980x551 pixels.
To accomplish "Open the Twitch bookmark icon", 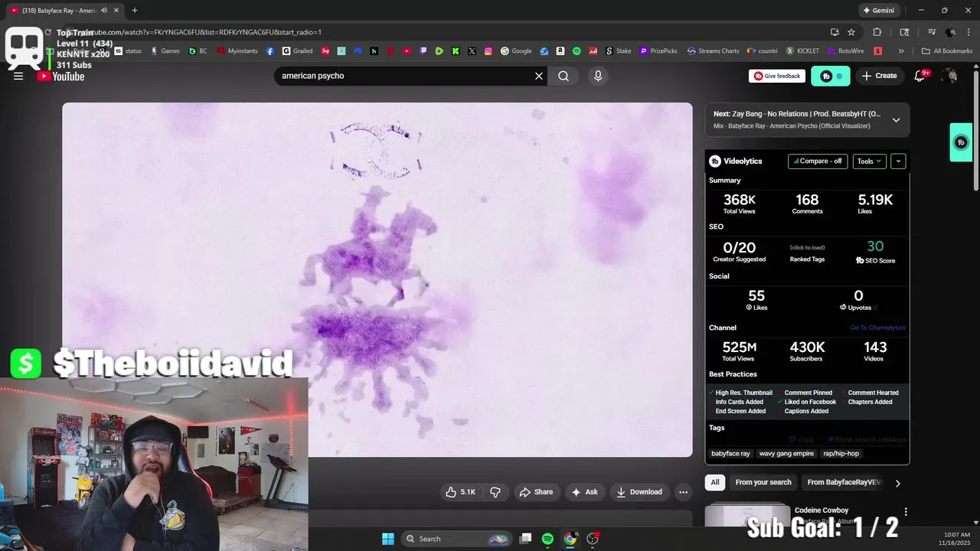I will coord(423,51).
